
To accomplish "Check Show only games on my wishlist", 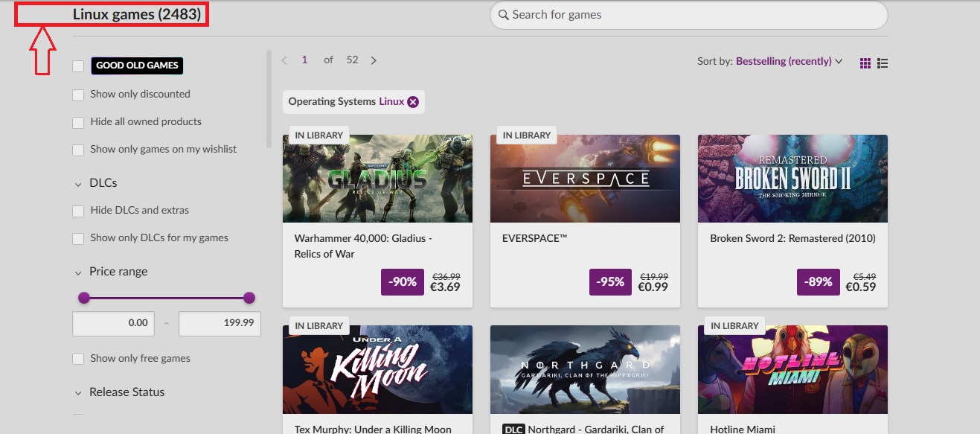I will tap(78, 150).
